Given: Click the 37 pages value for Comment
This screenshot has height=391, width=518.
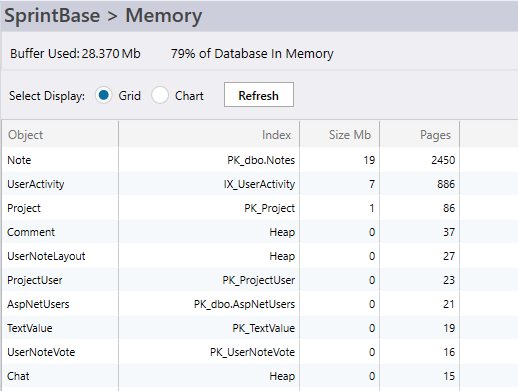Looking at the screenshot, I should (449, 232).
